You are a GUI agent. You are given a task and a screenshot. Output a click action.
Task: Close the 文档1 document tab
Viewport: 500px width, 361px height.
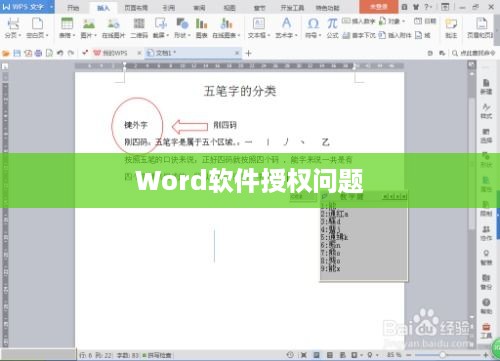point(237,53)
